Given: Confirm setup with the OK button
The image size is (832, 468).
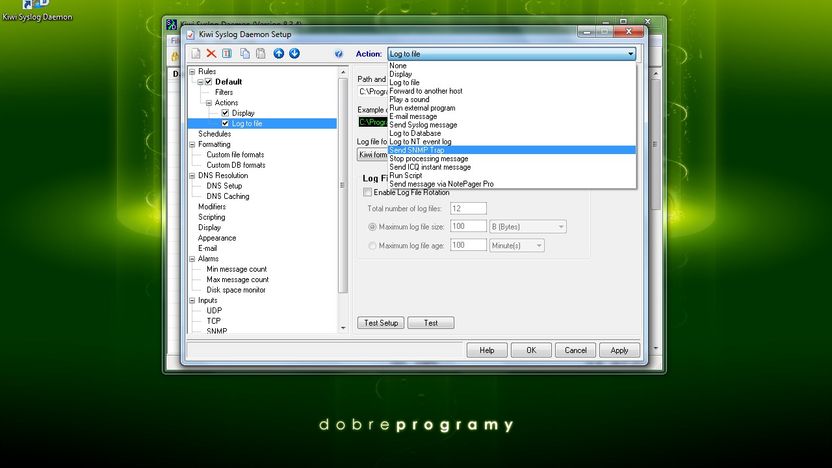Looking at the screenshot, I should (x=531, y=350).
